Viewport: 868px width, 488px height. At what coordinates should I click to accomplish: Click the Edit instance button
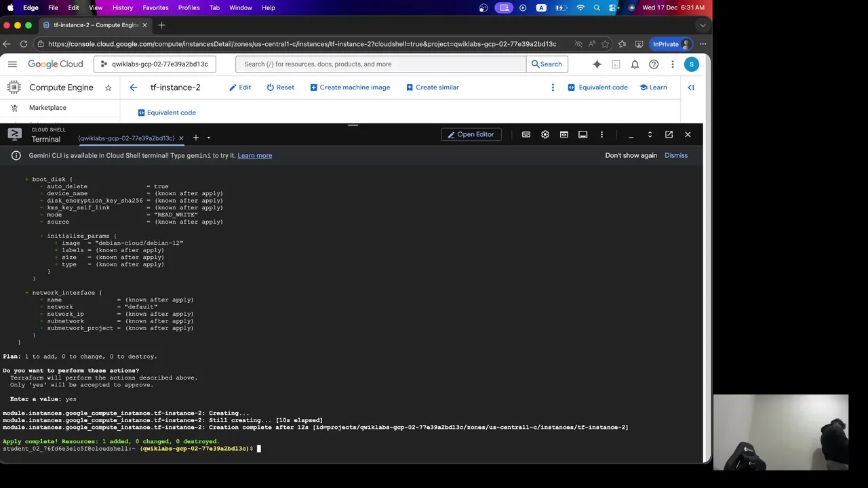click(x=240, y=87)
